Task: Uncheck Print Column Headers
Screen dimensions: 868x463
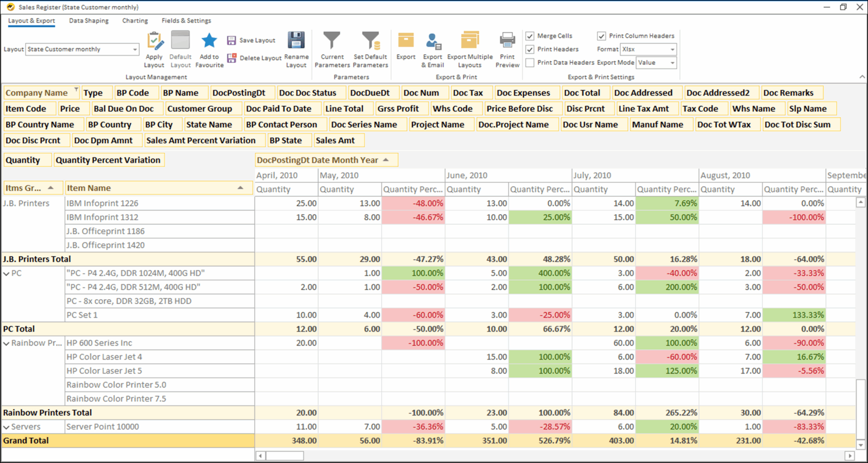Action: click(x=602, y=36)
